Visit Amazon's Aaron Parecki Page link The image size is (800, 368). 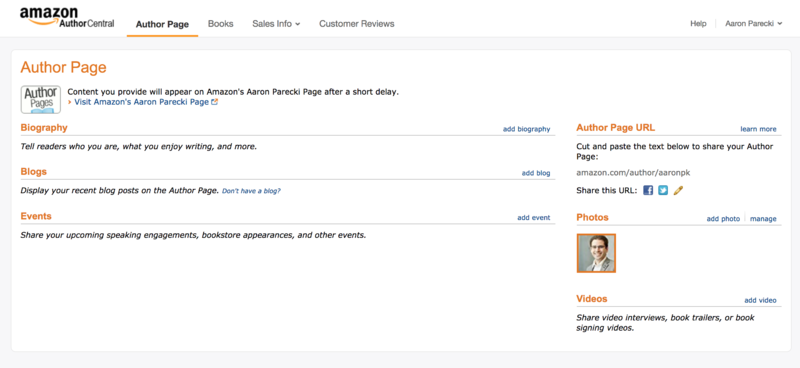141,102
